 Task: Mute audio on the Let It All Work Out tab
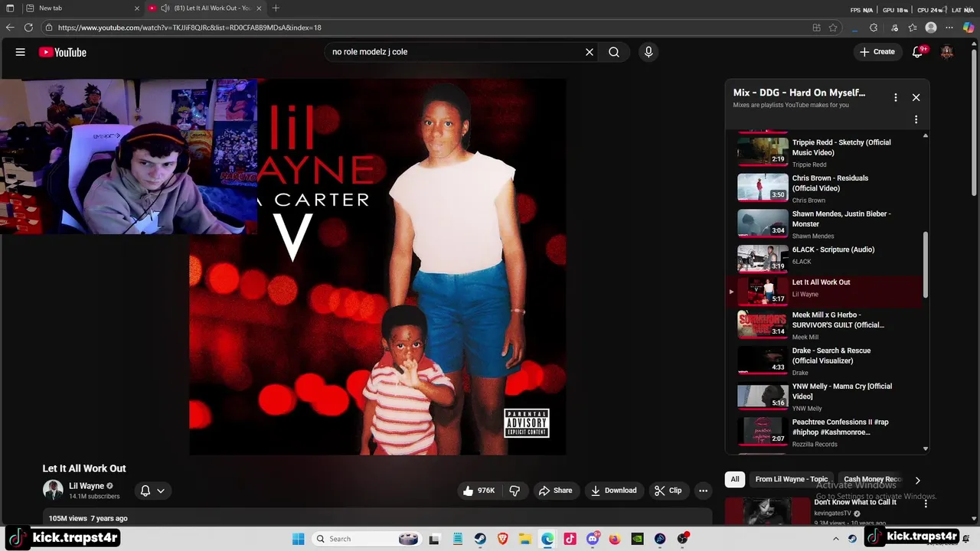click(165, 8)
